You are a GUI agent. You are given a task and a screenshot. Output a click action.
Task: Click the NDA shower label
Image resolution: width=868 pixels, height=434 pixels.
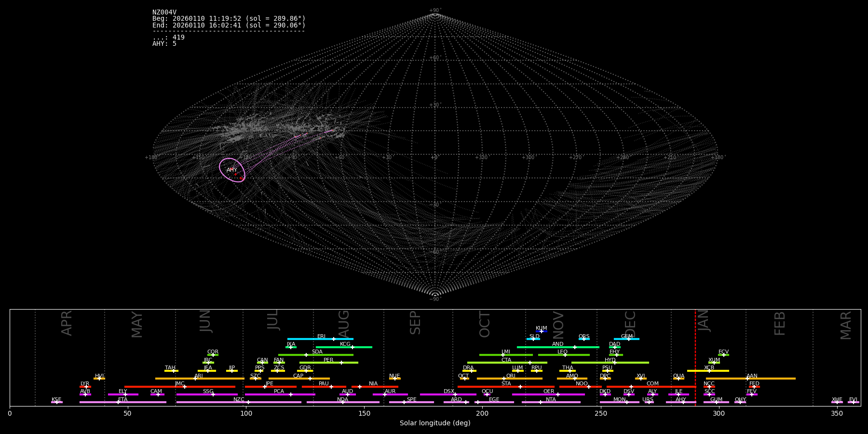(343, 400)
